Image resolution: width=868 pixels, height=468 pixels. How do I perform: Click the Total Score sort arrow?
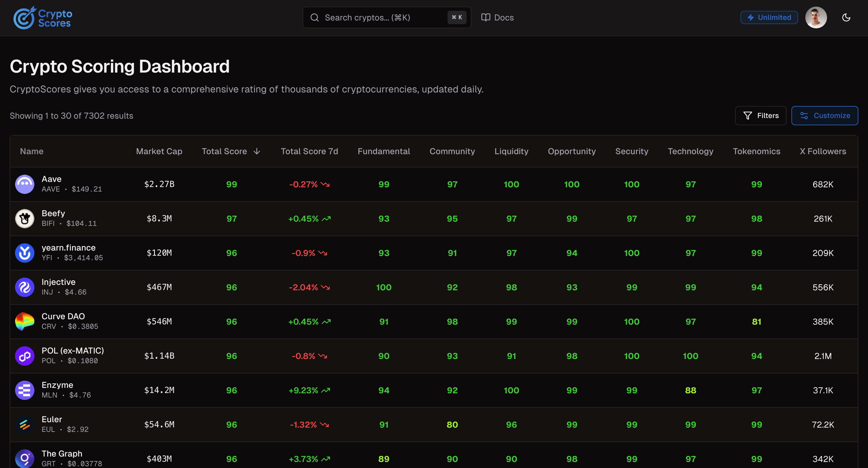256,151
